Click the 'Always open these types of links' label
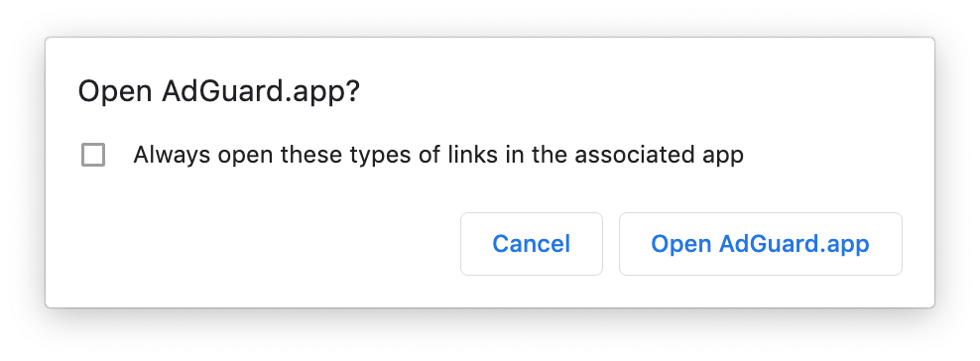The height and width of the screenshot is (361, 980). click(x=438, y=155)
